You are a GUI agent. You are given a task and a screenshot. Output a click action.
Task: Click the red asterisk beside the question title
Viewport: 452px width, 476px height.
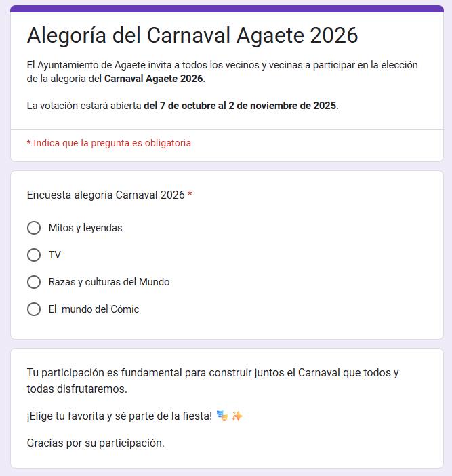190,195
